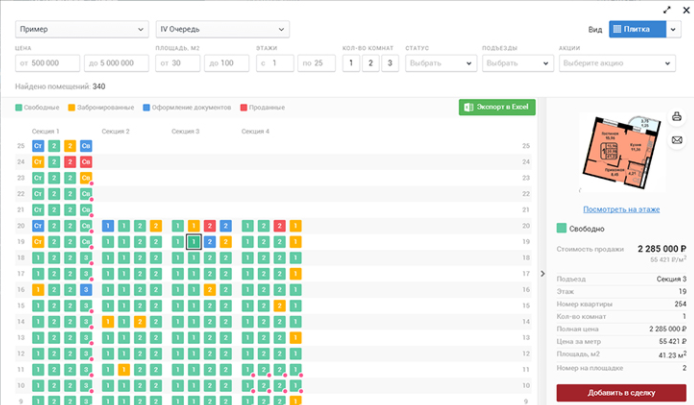Viewport: 694px width, 405px height.
Task: Click the Секция 1 column header
Action: (x=46, y=131)
